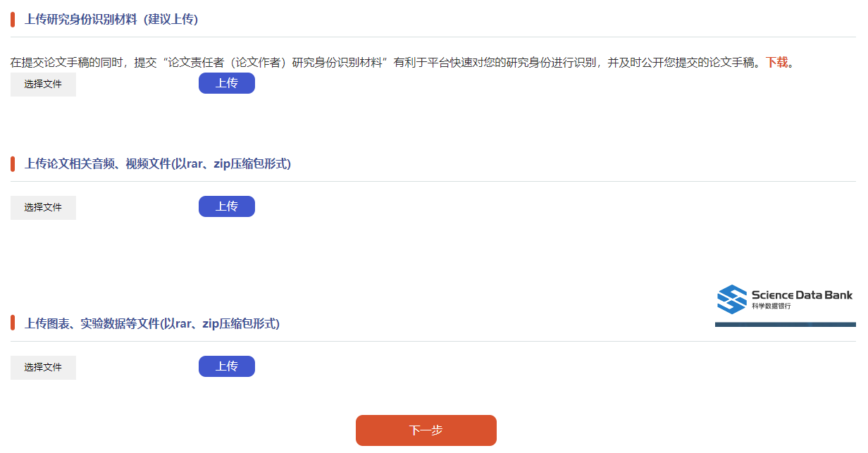Upload the research identity materials file
The image size is (868, 453).
(x=226, y=83)
